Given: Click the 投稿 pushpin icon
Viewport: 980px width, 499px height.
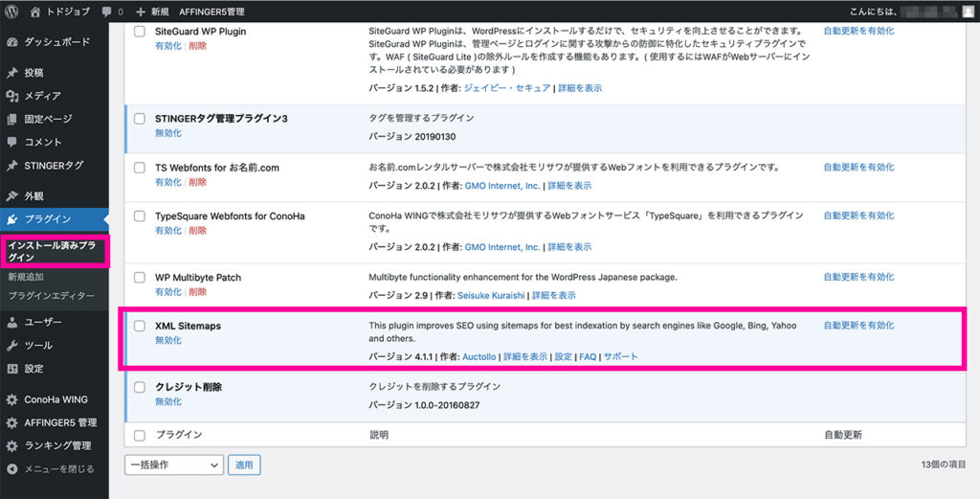Looking at the screenshot, I should tap(11, 73).
